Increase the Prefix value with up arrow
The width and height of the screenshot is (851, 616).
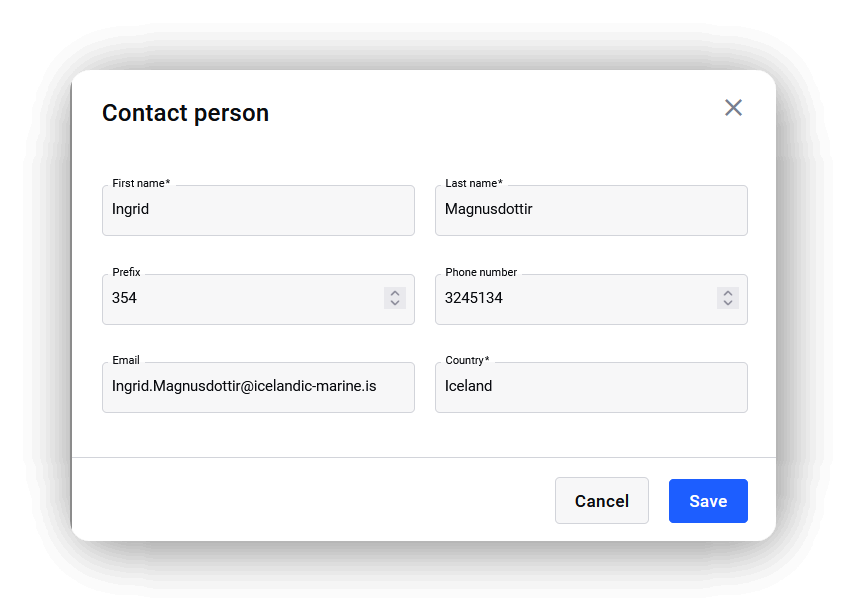[x=395, y=293]
